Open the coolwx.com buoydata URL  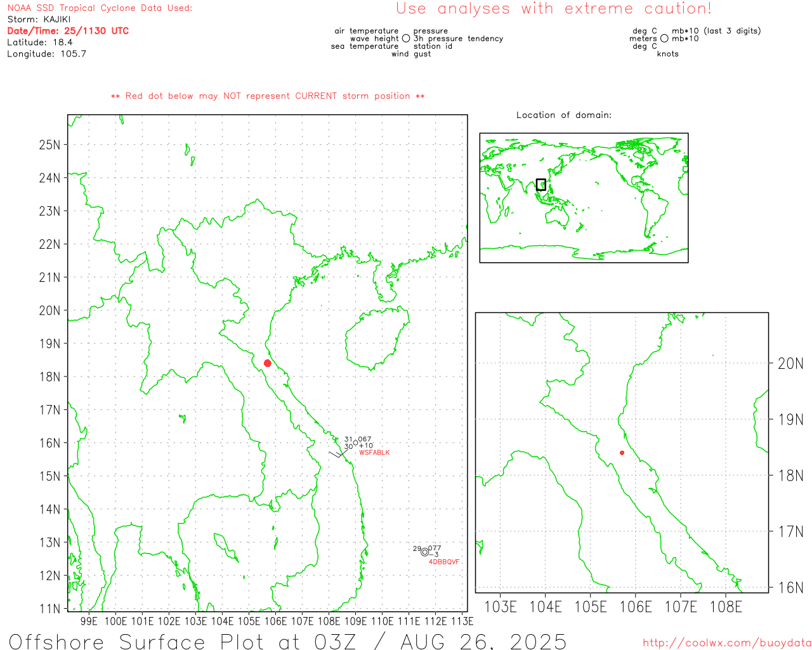click(x=727, y=643)
